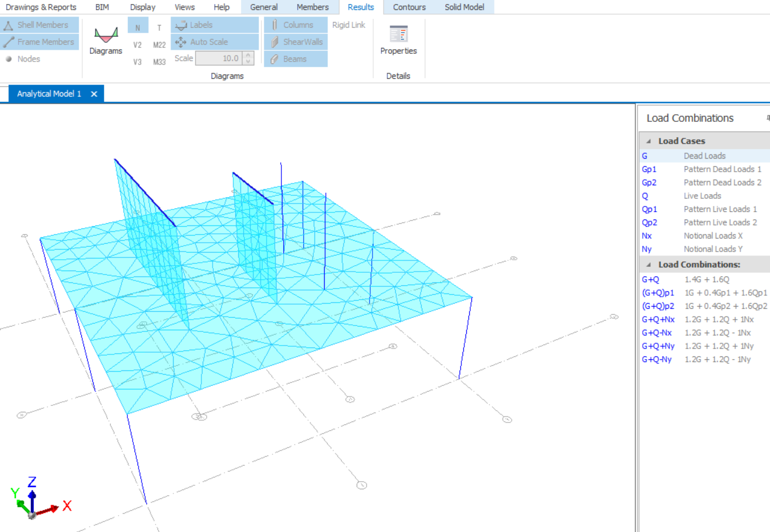The width and height of the screenshot is (770, 532).
Task: Click the Scale input field
Action: point(218,59)
